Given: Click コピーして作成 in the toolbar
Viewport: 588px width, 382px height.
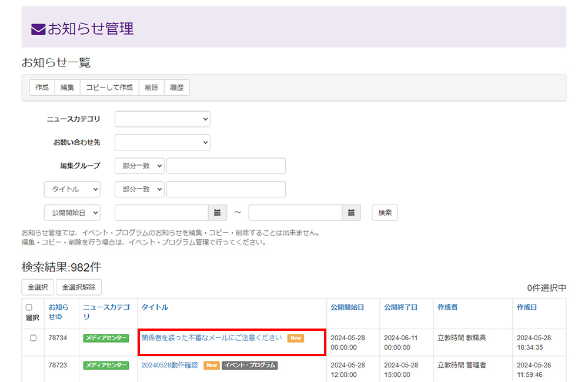Looking at the screenshot, I should coord(109,88).
